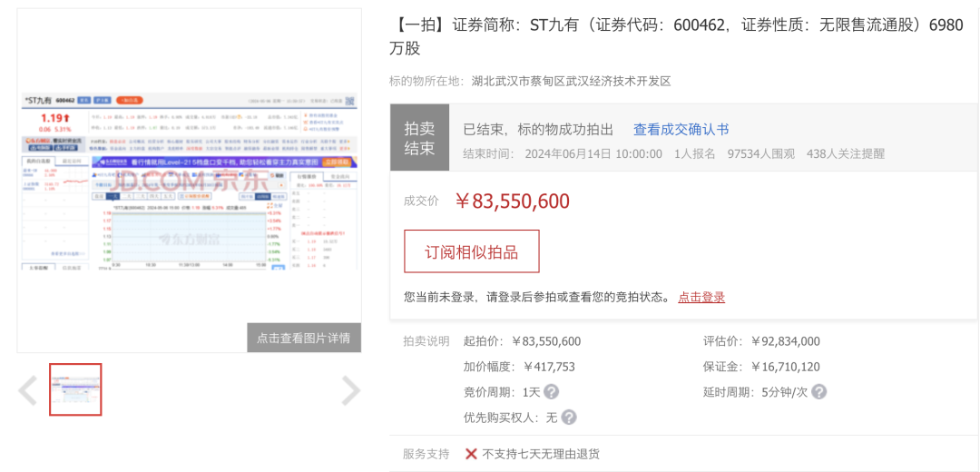Click 已结束，标的物成功拍出 status text
The width and height of the screenshot is (980, 472).
(x=538, y=130)
